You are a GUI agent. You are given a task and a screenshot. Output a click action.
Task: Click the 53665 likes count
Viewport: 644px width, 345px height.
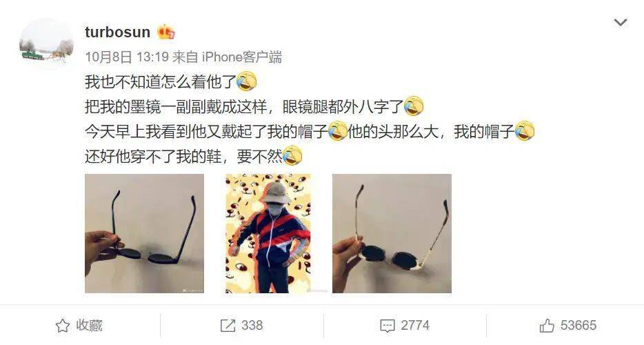[578, 325]
